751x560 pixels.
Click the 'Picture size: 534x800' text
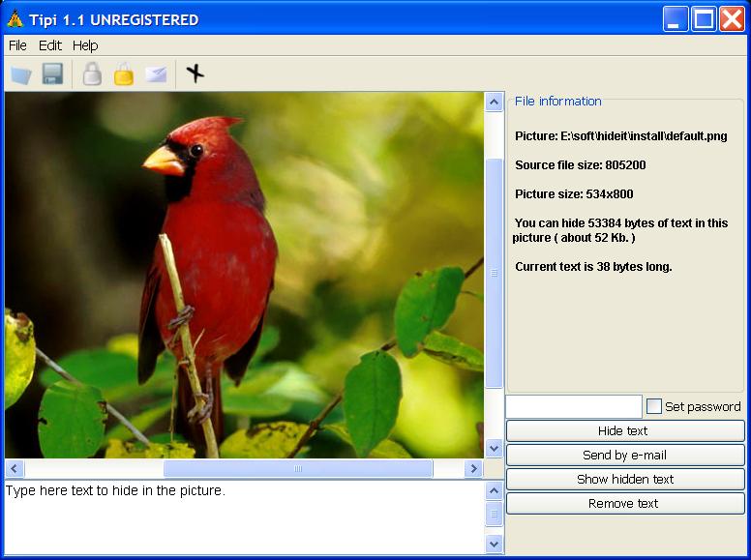tap(574, 193)
